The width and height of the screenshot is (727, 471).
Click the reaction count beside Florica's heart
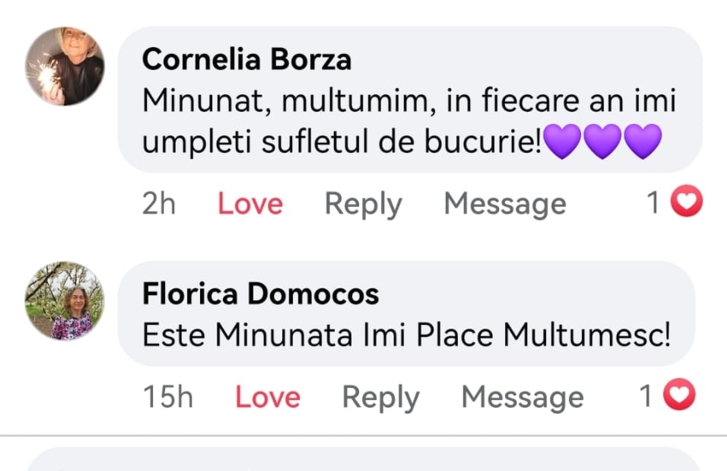647,397
